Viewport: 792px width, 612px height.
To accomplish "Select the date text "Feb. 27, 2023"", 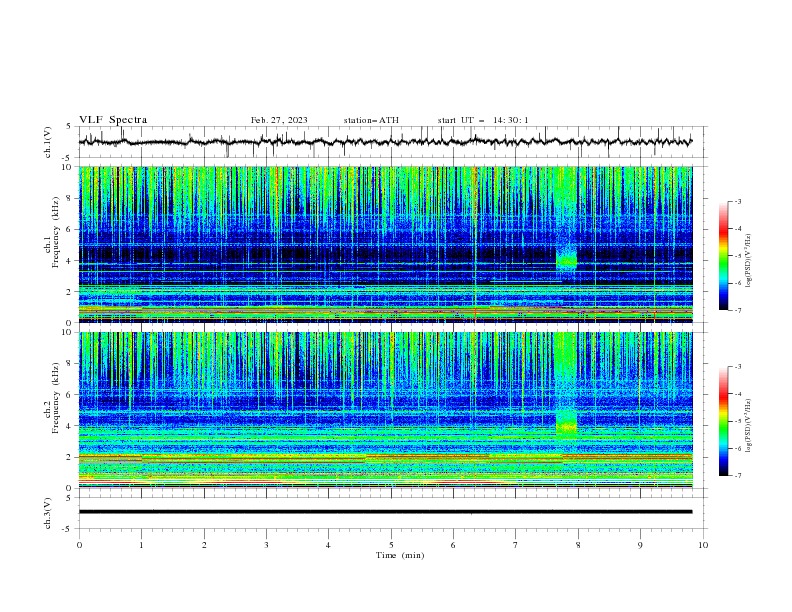I will pos(279,120).
